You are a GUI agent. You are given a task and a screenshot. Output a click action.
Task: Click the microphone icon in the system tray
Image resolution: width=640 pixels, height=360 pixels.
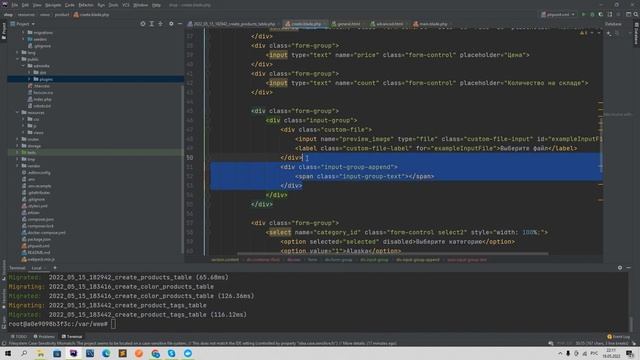(x=568, y=353)
